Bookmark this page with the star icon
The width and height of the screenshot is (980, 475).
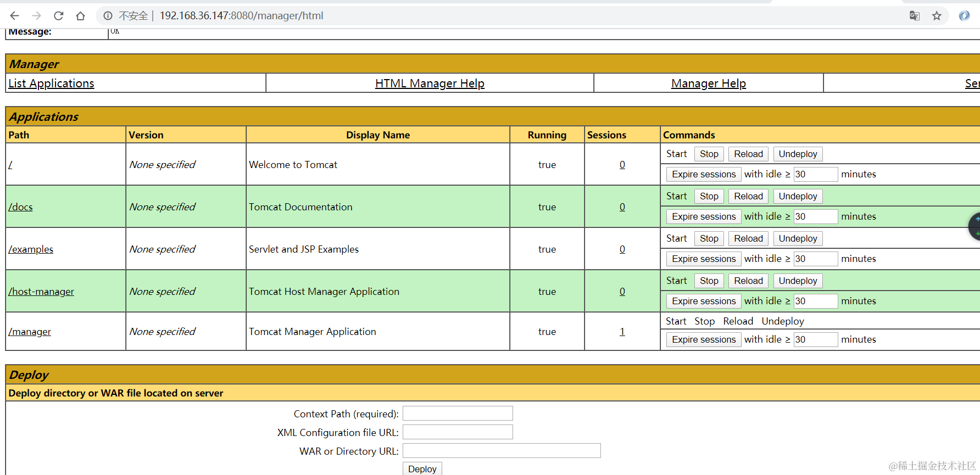937,16
